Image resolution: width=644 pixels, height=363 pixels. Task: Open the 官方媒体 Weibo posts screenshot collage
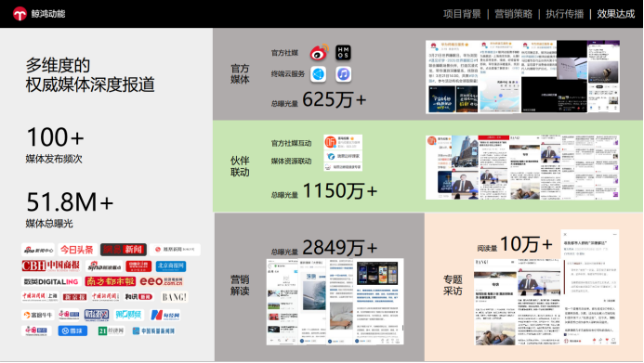tap(523, 76)
